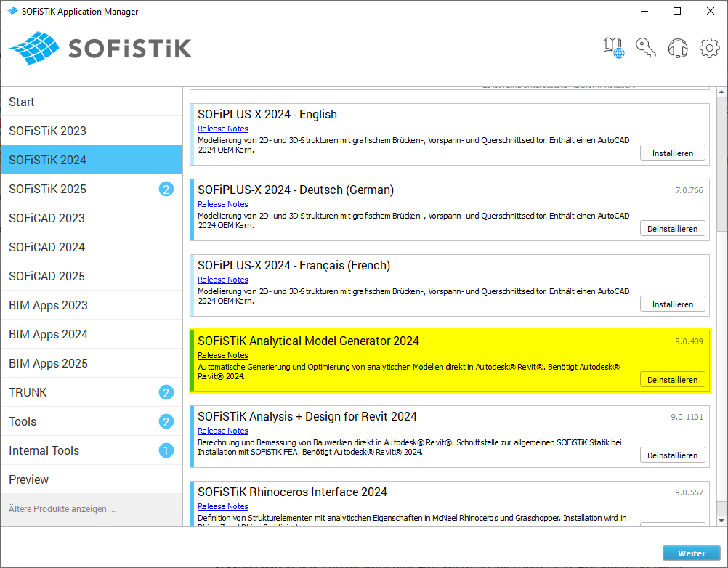This screenshot has height=568, width=728.
Task: Click version number 9.0.409
Action: (689, 341)
